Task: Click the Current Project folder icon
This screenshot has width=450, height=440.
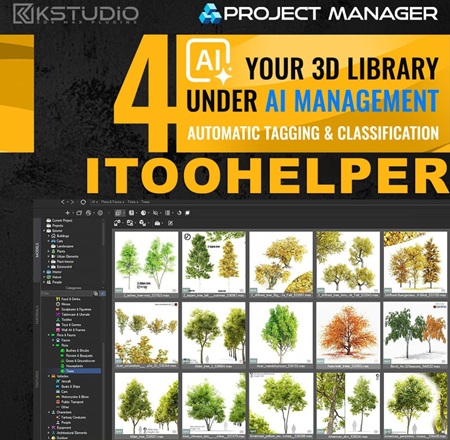Action: click(49, 221)
